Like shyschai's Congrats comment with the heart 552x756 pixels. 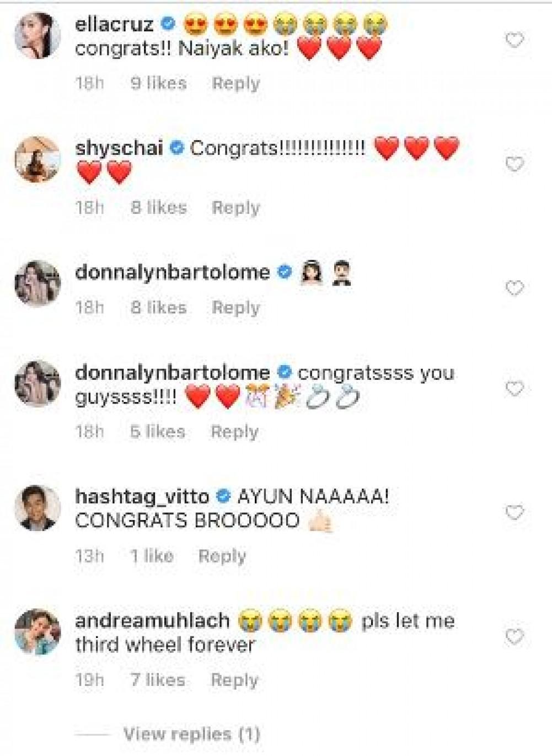515,164
